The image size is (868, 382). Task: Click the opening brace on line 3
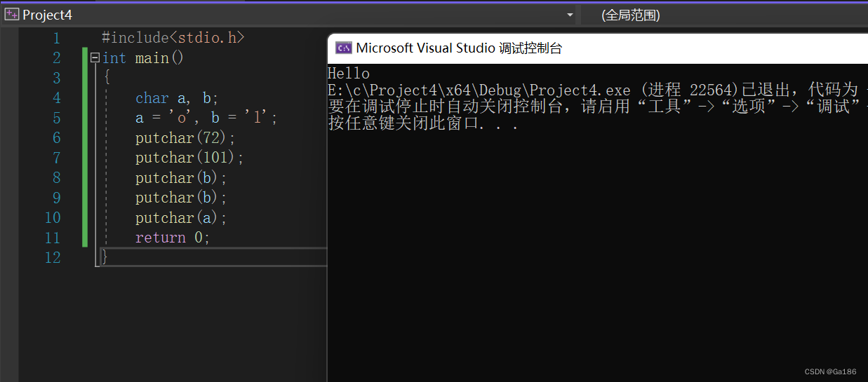click(x=107, y=78)
